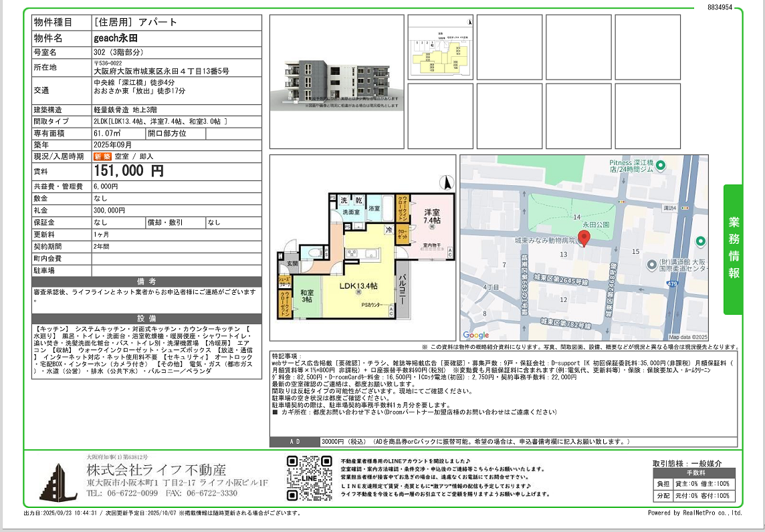Click the red location pin on the map
The width and height of the screenshot is (765, 532).
[x=583, y=239]
